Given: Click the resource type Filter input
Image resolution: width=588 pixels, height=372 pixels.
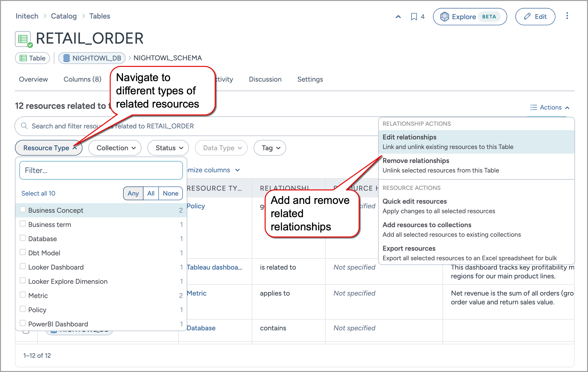Looking at the screenshot, I should pyautogui.click(x=101, y=170).
